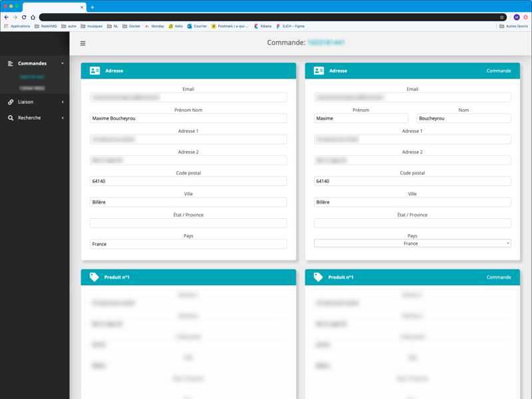The height and width of the screenshot is (399, 532).
Task: Expand the Recherche sidebar section arrow
Action: 63,118
